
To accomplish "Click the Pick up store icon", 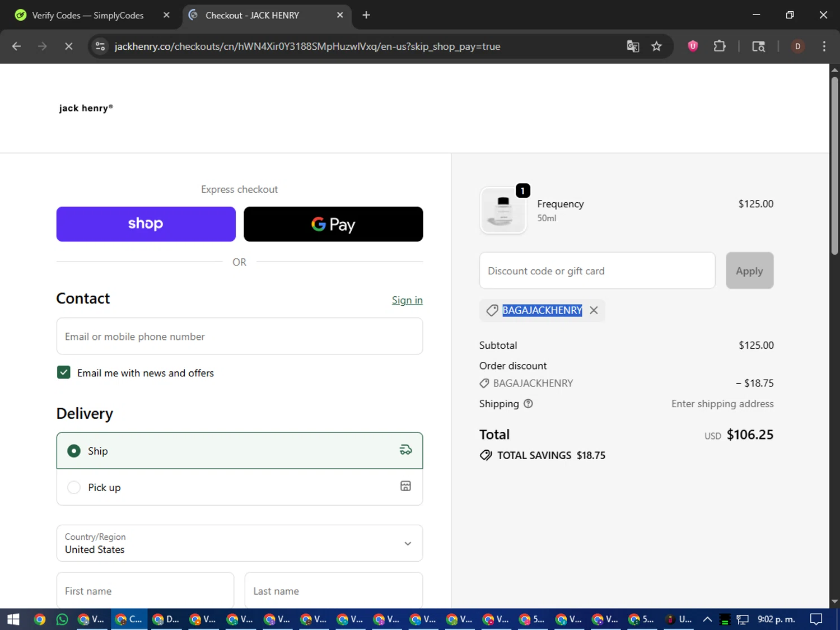I will pos(405,486).
